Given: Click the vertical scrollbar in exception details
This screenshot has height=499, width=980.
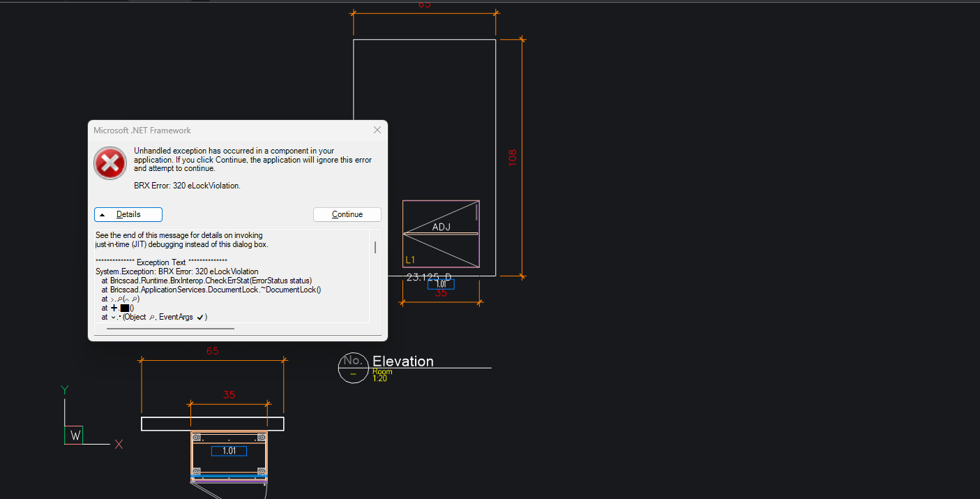Looking at the screenshot, I should (376, 247).
